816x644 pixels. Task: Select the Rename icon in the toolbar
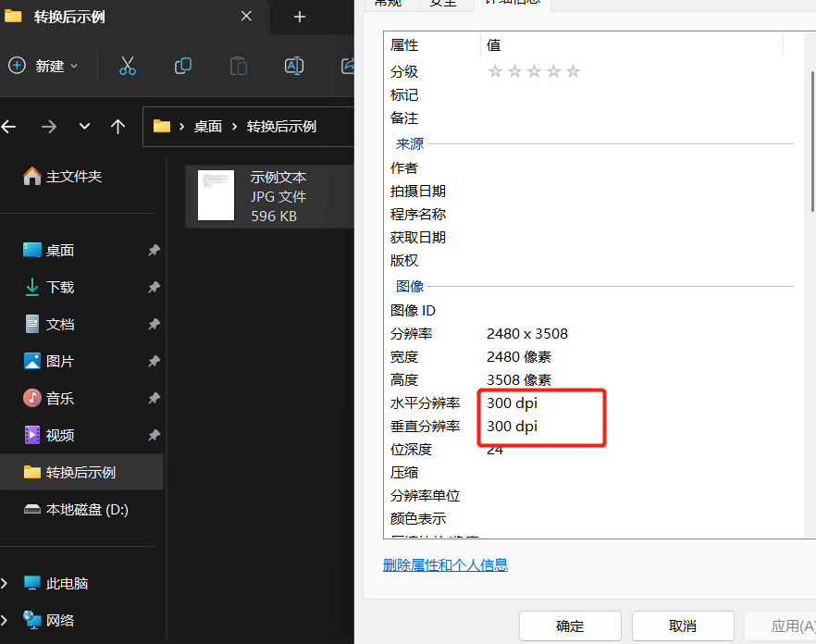coord(293,66)
